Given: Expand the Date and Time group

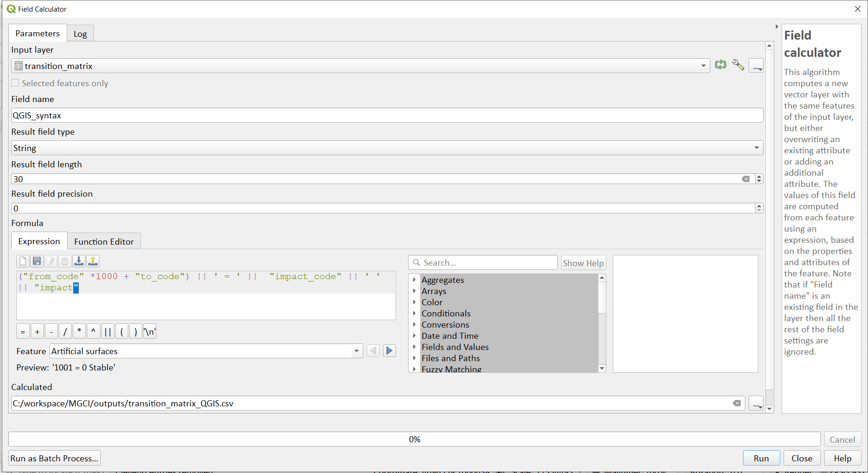Looking at the screenshot, I should click(414, 336).
